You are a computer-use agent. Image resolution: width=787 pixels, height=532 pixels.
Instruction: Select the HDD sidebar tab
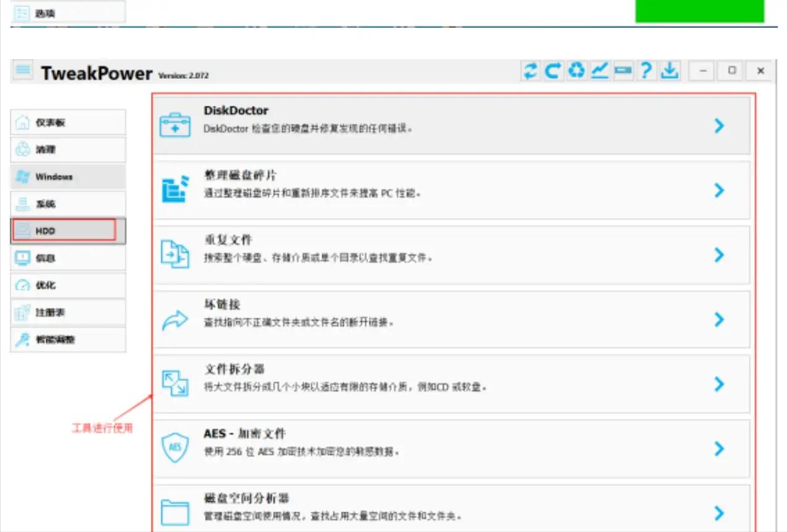point(68,231)
